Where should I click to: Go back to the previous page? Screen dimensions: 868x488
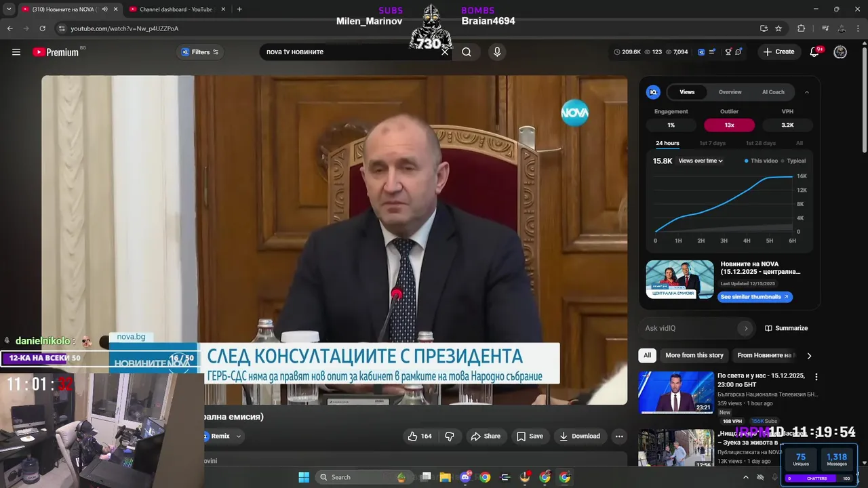tap(9, 28)
